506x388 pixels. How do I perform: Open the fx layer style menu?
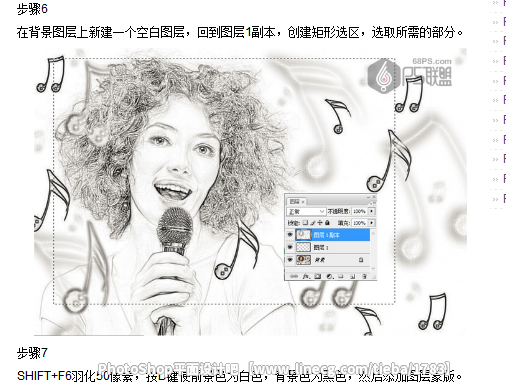click(x=306, y=276)
